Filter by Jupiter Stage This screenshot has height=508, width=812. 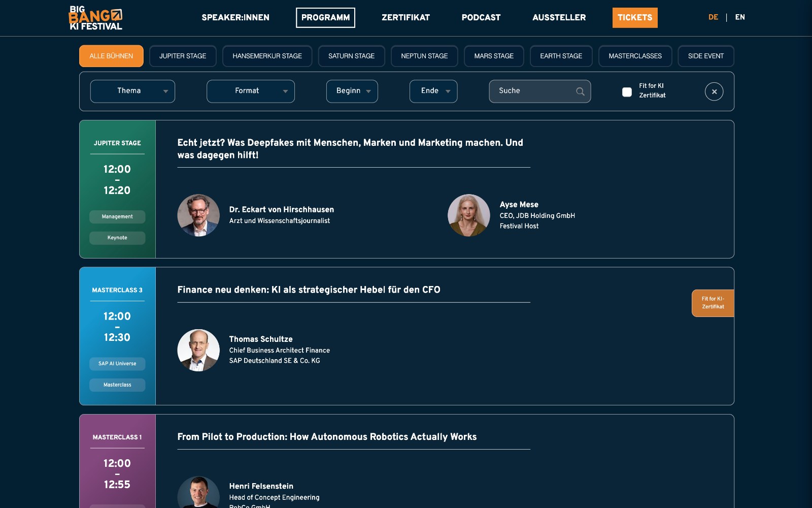coord(183,56)
